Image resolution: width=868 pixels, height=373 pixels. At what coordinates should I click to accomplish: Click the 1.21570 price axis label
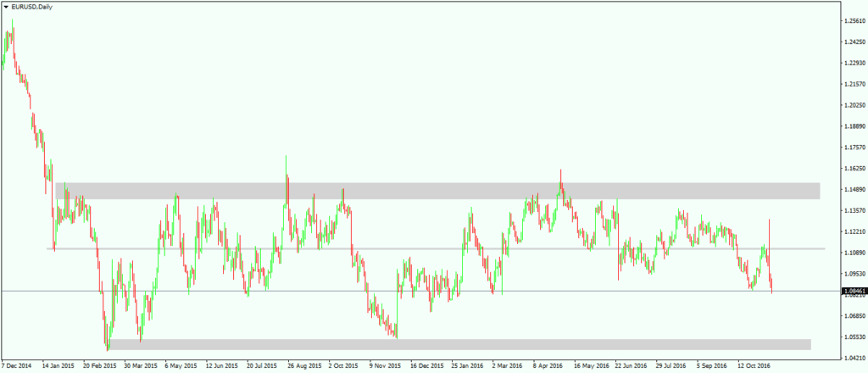coord(854,84)
